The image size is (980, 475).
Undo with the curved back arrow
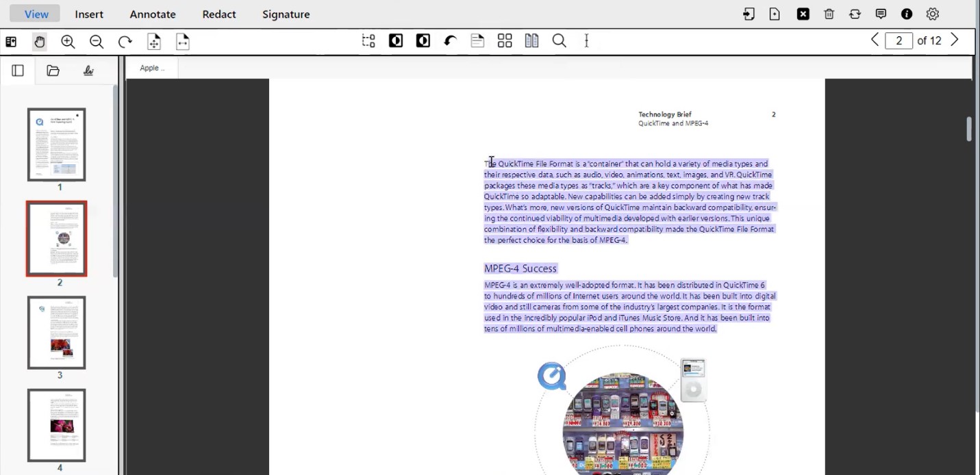pyautogui.click(x=450, y=41)
